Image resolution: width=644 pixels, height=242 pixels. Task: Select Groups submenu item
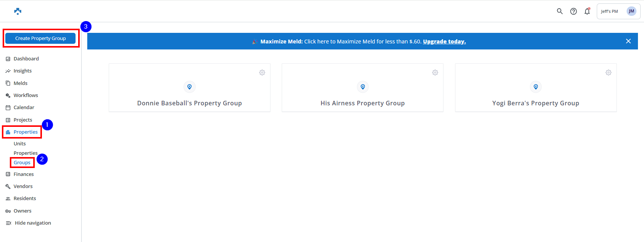(x=22, y=163)
